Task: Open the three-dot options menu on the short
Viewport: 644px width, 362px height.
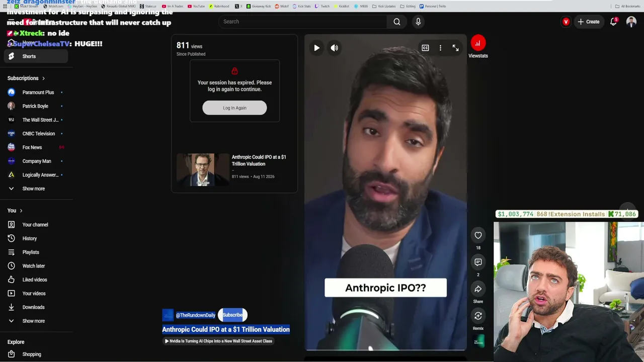Action: (x=440, y=48)
